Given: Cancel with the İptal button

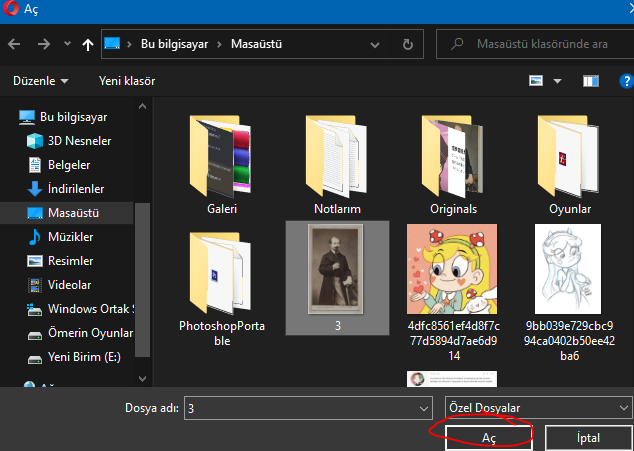Looking at the screenshot, I should 588,438.
